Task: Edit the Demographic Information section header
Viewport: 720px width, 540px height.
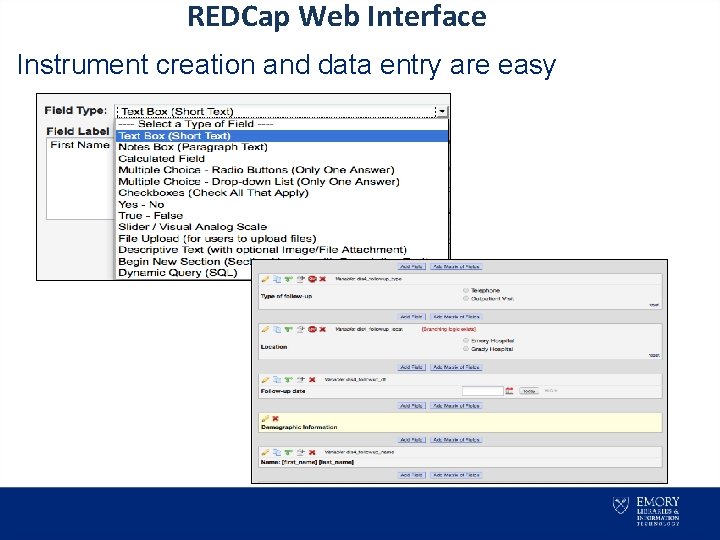Action: 265,418
